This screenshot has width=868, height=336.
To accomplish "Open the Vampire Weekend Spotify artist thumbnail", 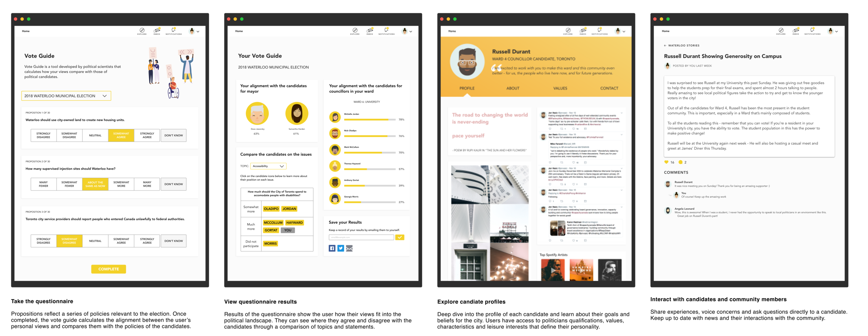I will [581, 270].
